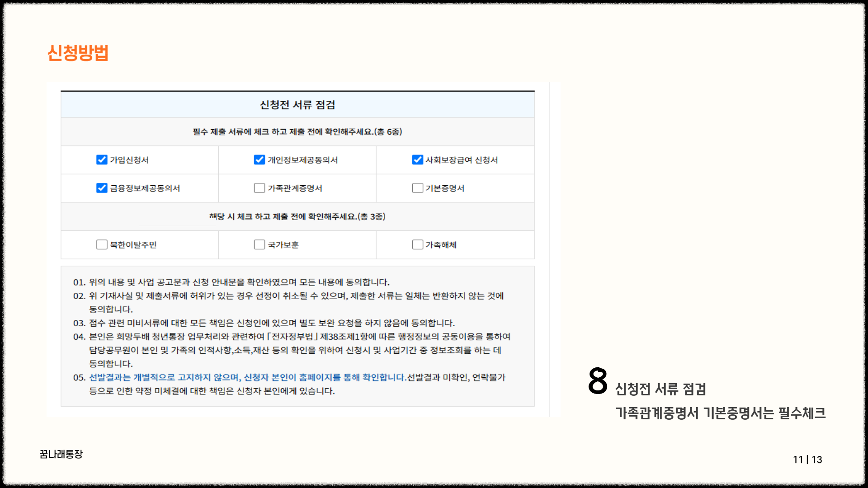Click the page number 11 | 13
Viewport: 868px width, 488px height.
(807, 460)
